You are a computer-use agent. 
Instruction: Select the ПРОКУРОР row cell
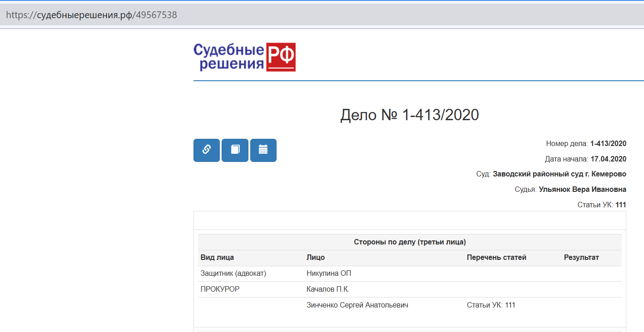220,289
